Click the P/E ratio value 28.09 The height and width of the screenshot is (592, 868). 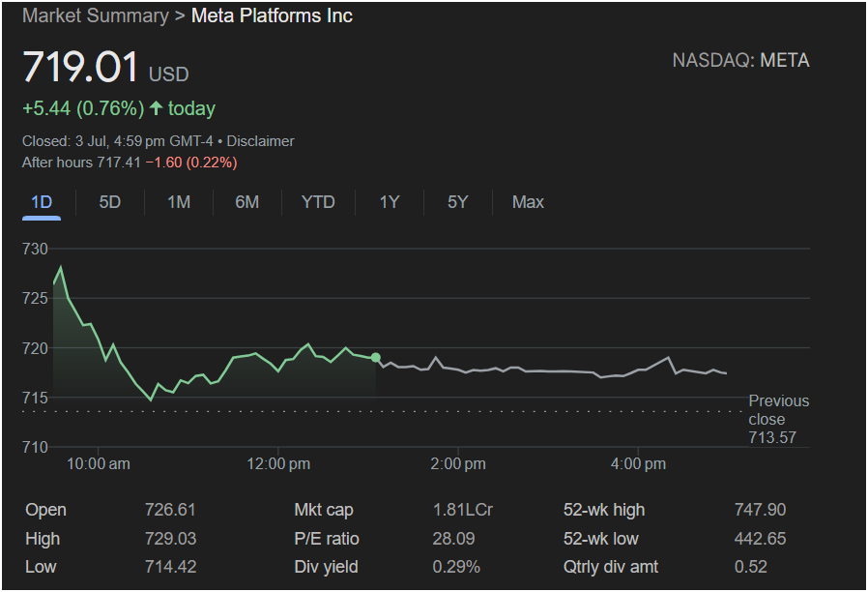coord(453,538)
